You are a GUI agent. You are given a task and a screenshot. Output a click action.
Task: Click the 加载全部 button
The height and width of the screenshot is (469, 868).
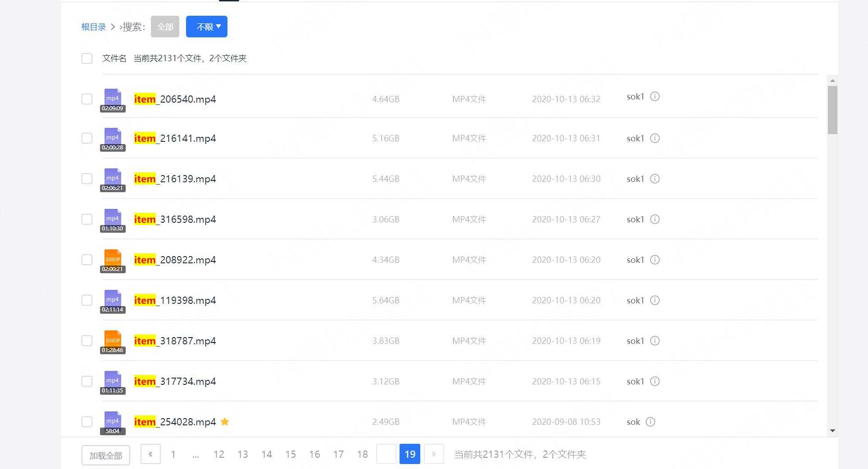[x=106, y=455]
